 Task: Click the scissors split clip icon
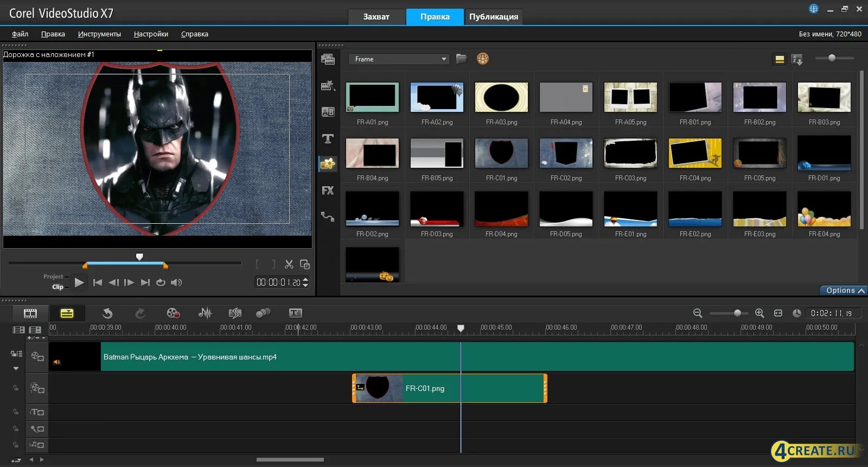pos(289,264)
